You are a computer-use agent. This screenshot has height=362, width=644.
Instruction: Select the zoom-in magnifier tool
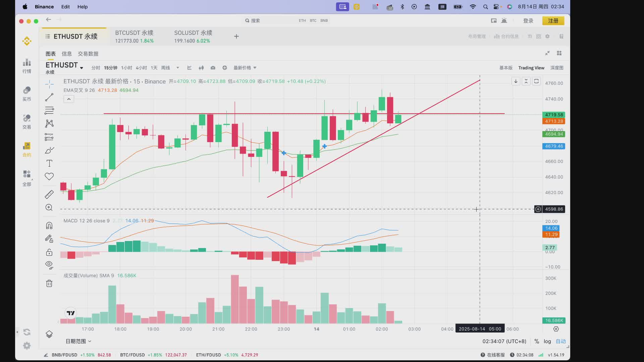pyautogui.click(x=49, y=207)
